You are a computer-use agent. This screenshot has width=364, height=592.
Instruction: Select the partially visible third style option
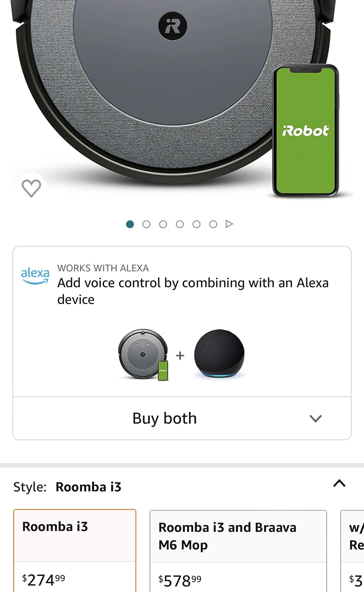point(352,551)
